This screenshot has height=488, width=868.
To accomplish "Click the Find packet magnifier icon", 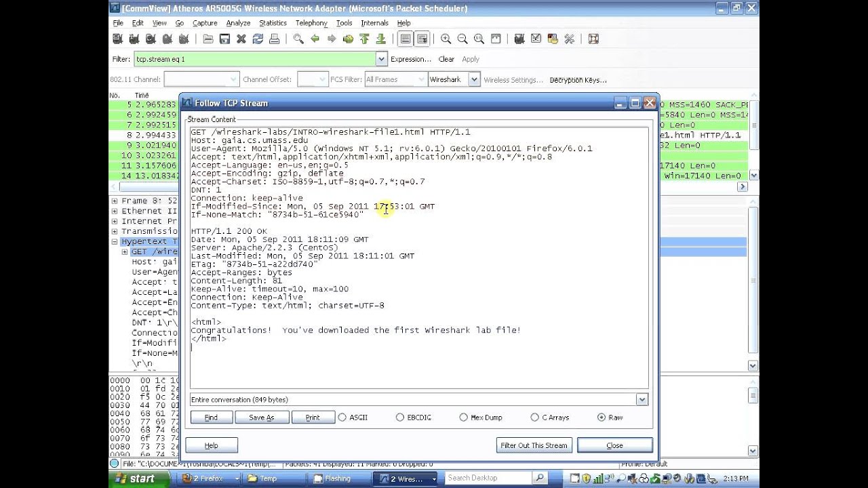I will [298, 39].
